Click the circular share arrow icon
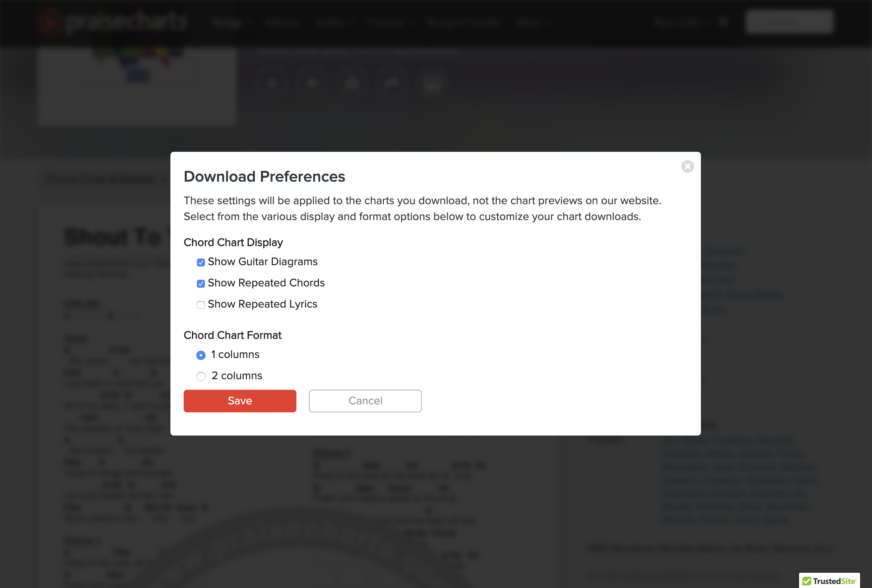The width and height of the screenshot is (872, 588). coord(392,83)
